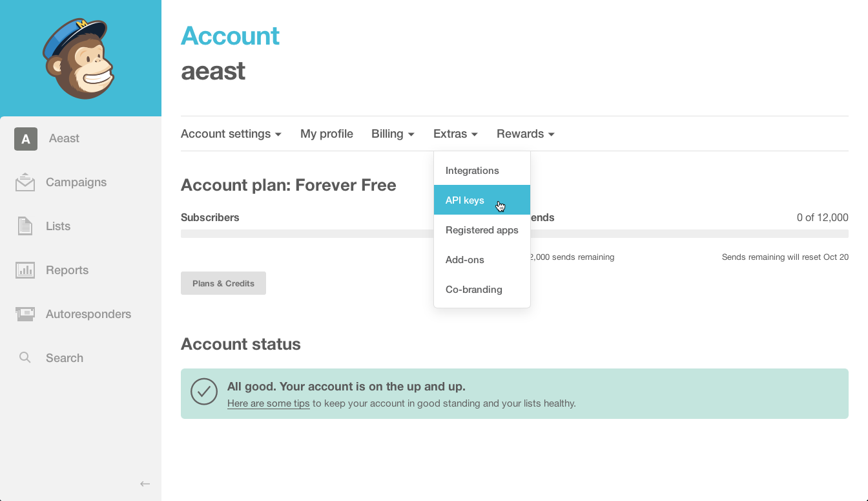Click the Search magnifying glass icon

click(x=25, y=357)
